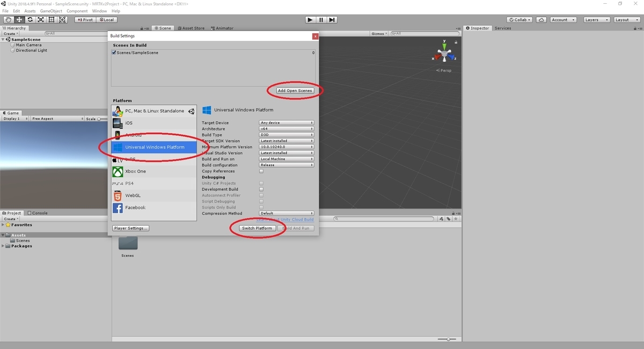Open the Window menu

[x=99, y=11]
